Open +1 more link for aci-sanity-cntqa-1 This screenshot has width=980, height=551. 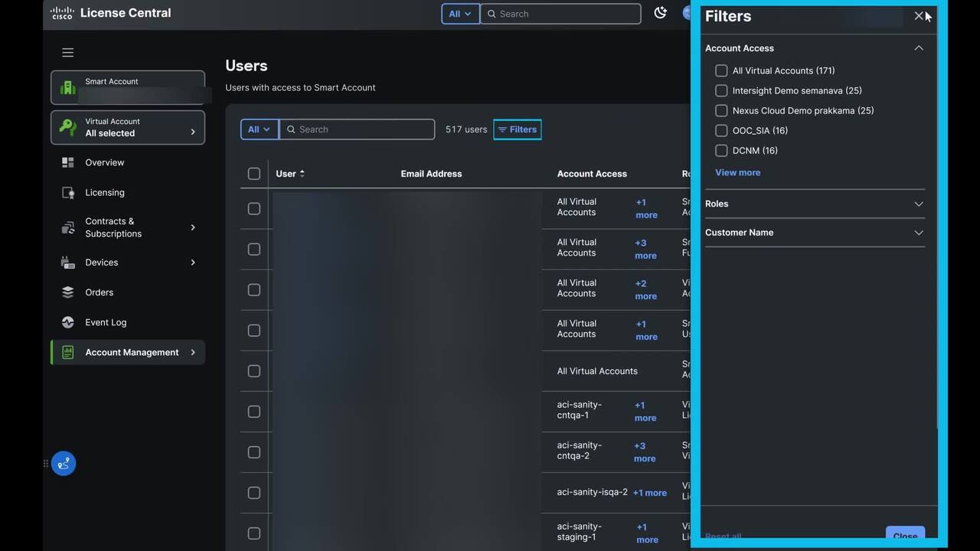[645, 412]
